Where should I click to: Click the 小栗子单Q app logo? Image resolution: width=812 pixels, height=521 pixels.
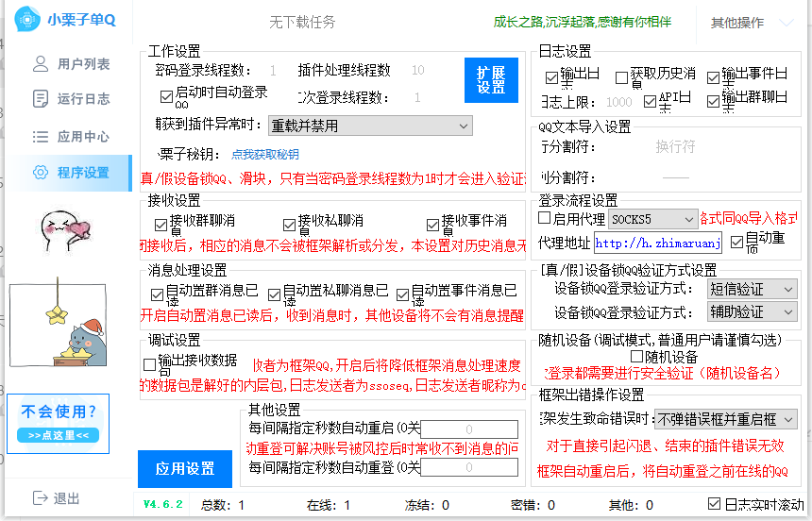pos(30,21)
